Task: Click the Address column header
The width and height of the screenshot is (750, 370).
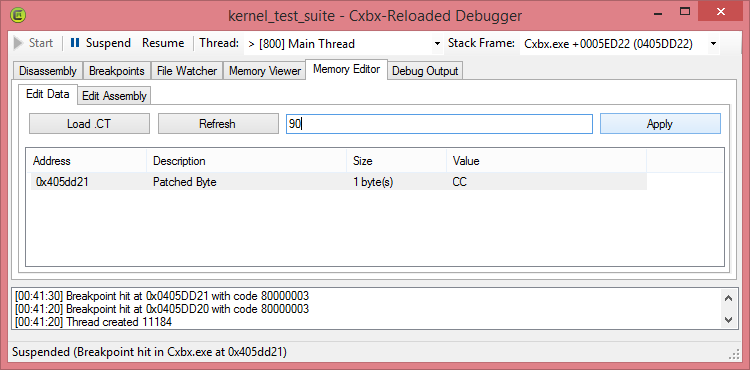Action: 87,161
